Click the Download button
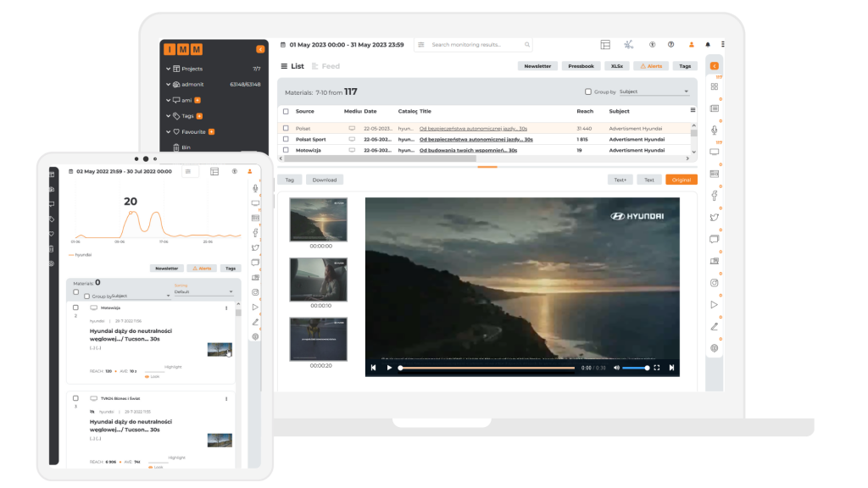868x488 pixels. tap(325, 180)
